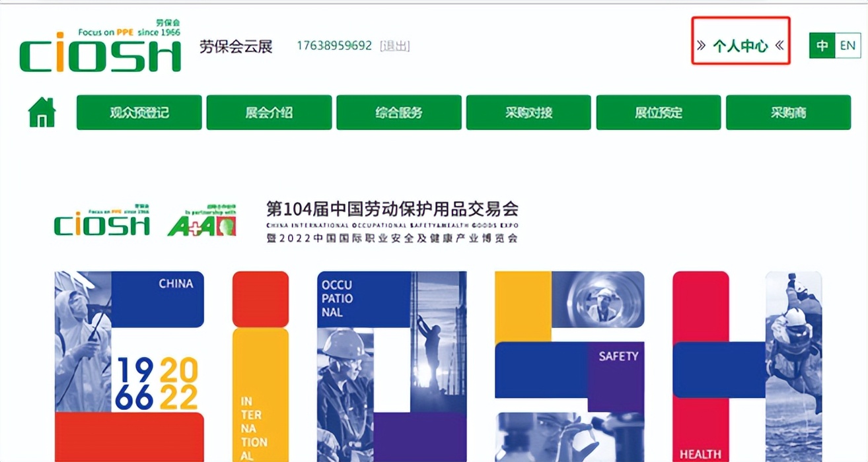Click the blue CHINA tile in banner
The image size is (868, 462).
coord(157,299)
